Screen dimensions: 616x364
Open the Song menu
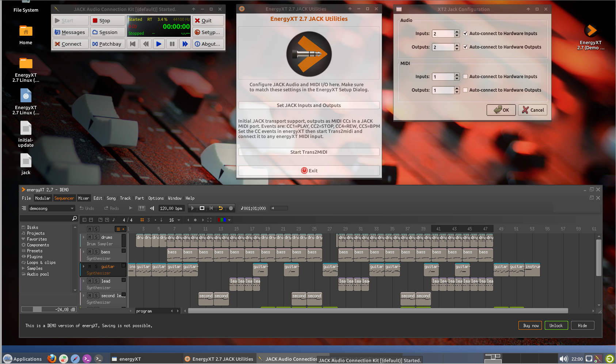(x=111, y=198)
